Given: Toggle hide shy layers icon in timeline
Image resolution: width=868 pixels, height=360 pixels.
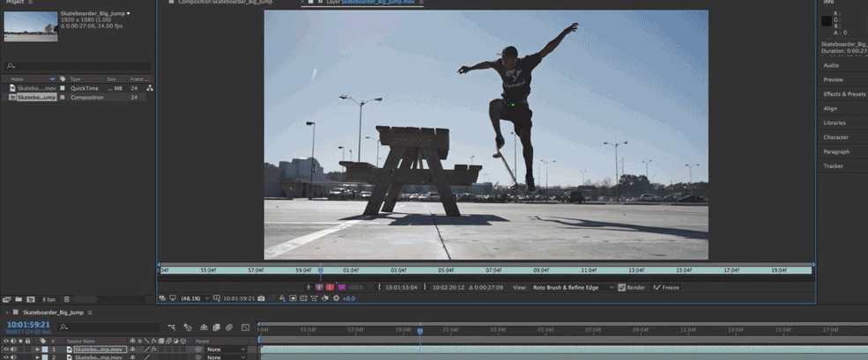Looking at the screenshot, I should pos(204,327).
